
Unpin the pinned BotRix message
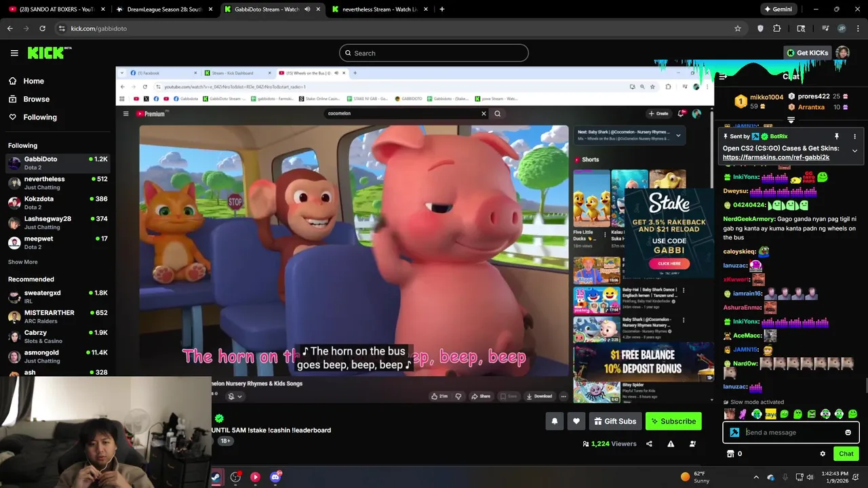click(x=836, y=136)
